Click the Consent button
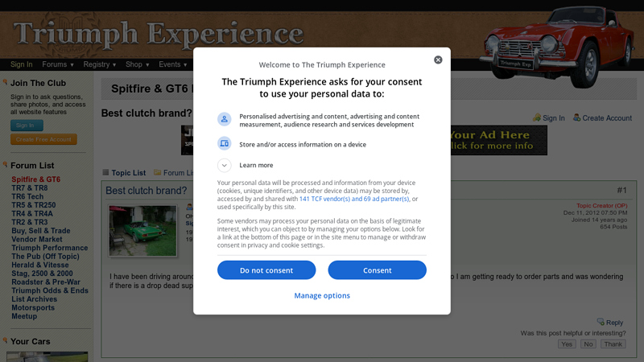The height and width of the screenshot is (362, 644). coord(377,270)
